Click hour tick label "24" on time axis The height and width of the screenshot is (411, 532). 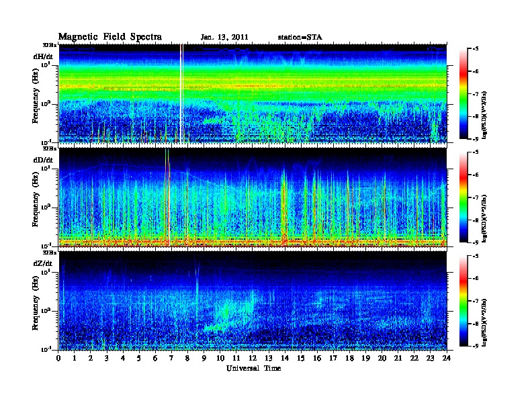click(x=447, y=359)
